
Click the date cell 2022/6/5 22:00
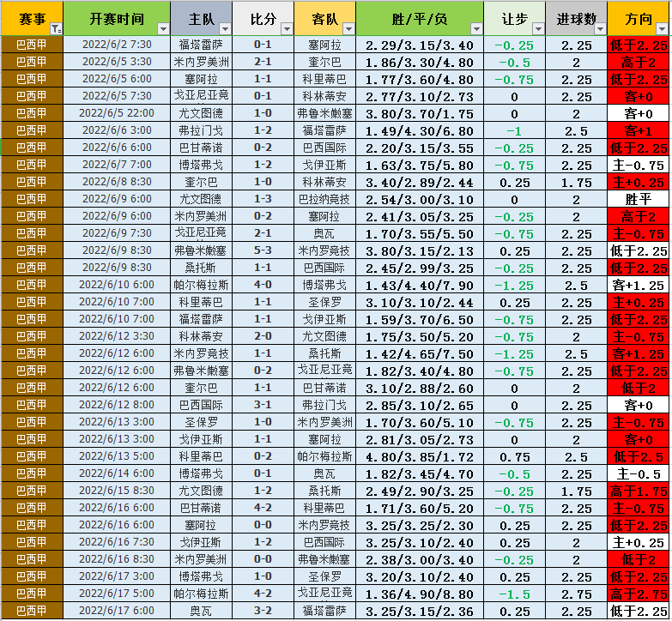[117, 113]
